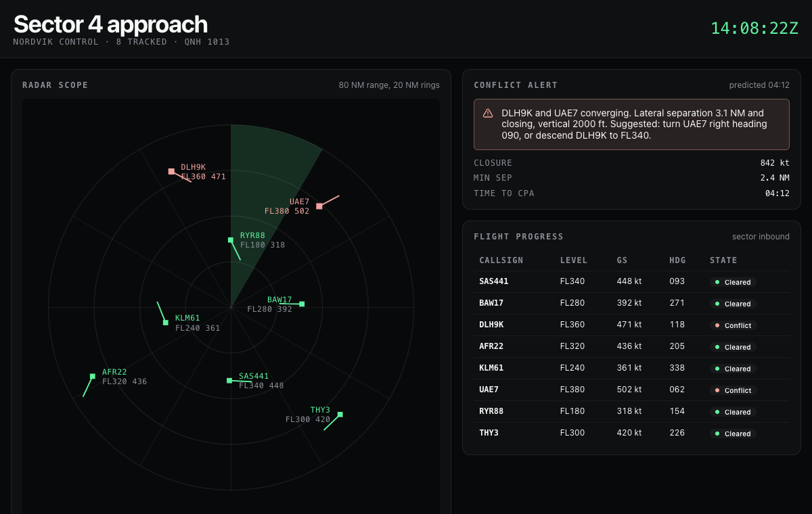Click RYR88 data tag FL180 318

tap(263, 245)
